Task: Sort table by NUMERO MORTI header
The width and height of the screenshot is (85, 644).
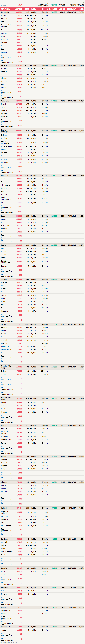Action: coord(62,5)
